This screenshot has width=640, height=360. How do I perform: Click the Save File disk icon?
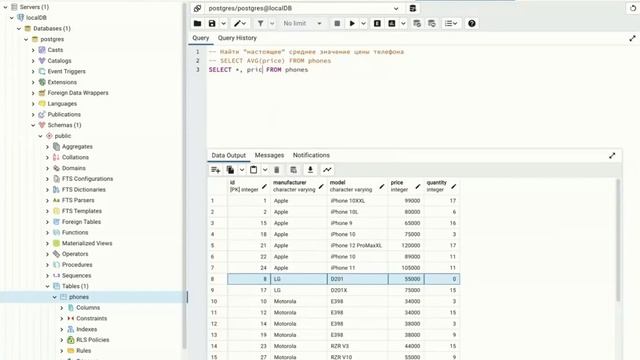212,24
